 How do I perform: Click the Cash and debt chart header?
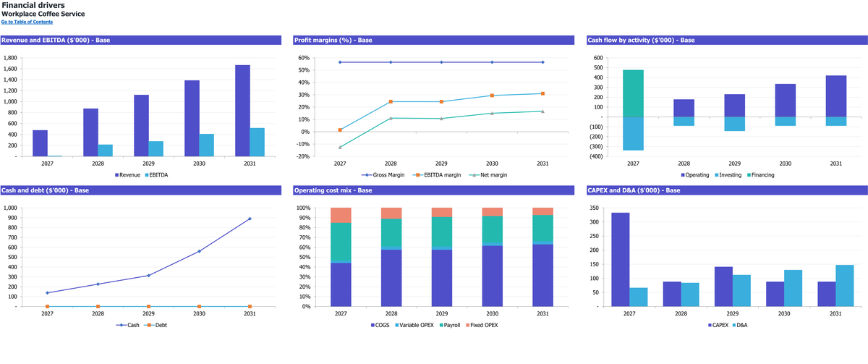click(x=142, y=190)
